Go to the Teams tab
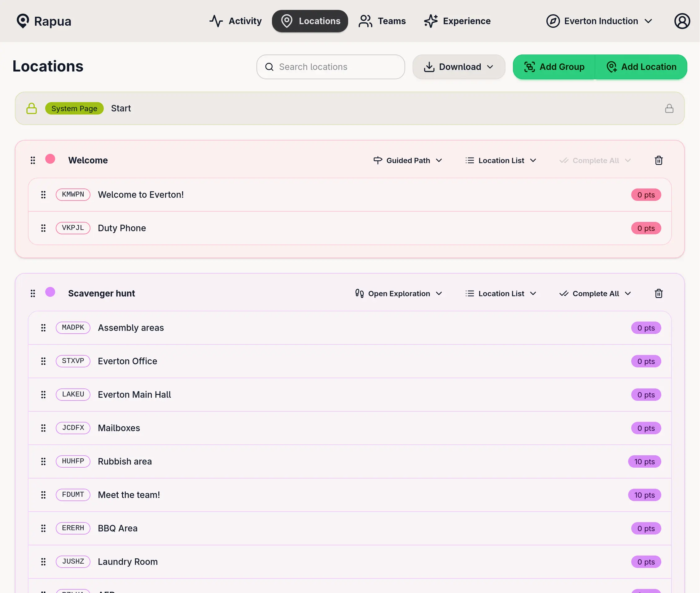The height and width of the screenshot is (593, 700). (382, 21)
